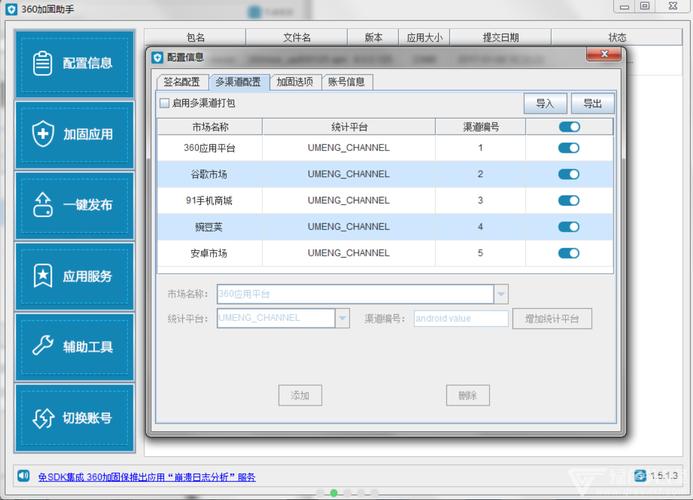Open the 免SDK集成 崩溃日志分析 link

tap(147, 477)
